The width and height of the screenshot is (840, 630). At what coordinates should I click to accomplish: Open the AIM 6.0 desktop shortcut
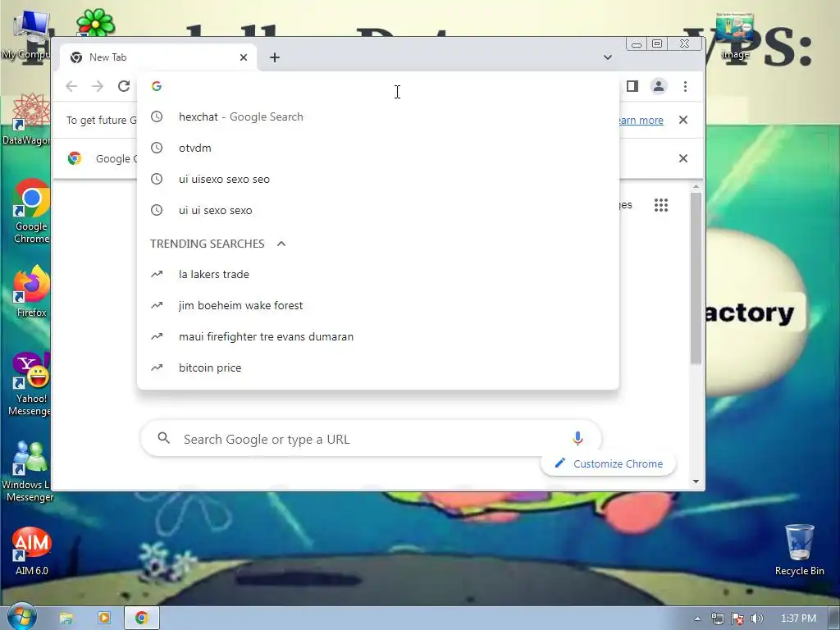(32, 550)
